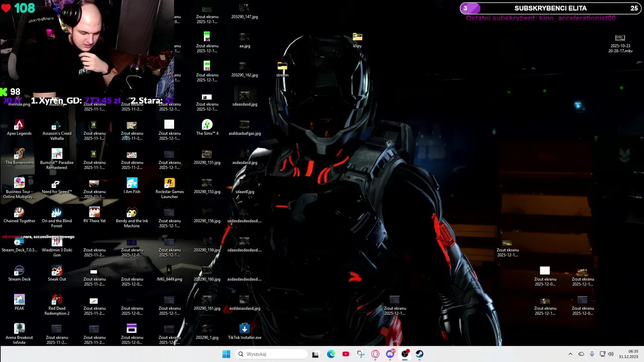Click the microphone tray icon
Screen dimensions: 644x362
click(x=592, y=354)
